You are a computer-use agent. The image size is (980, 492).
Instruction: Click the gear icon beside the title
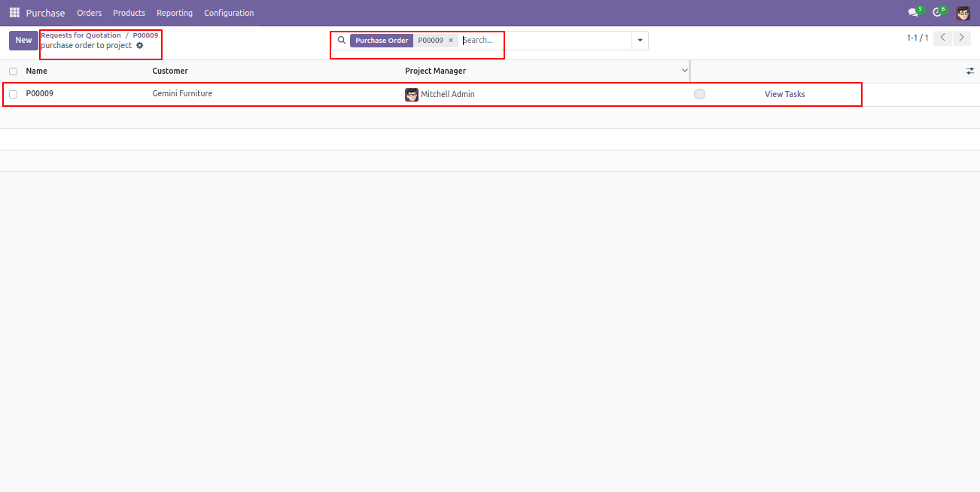click(140, 46)
